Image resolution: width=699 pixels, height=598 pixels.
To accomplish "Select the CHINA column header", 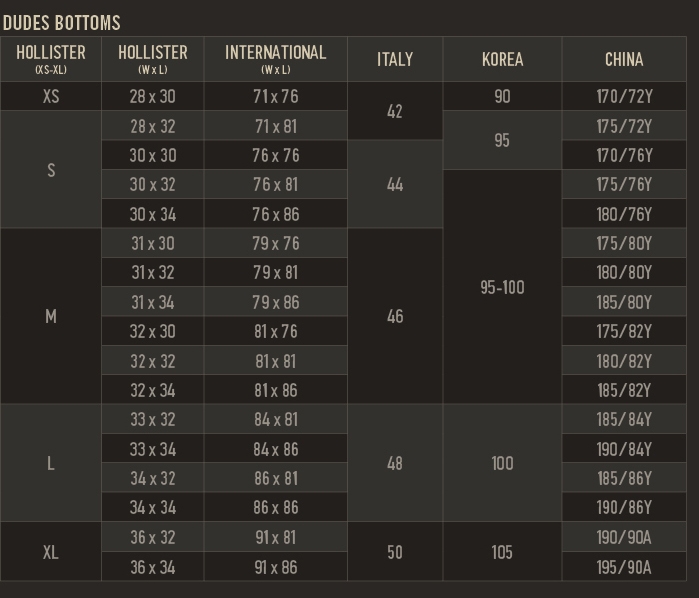I will (624, 59).
